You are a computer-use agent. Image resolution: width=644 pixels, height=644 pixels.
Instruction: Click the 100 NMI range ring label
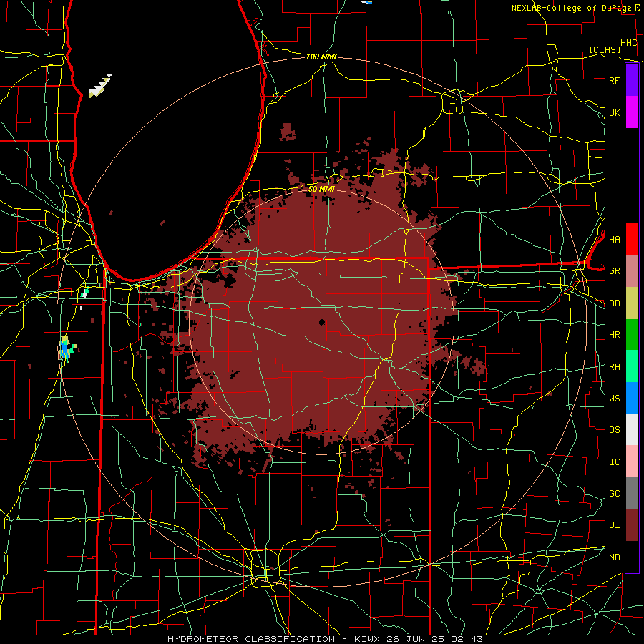coord(321,57)
